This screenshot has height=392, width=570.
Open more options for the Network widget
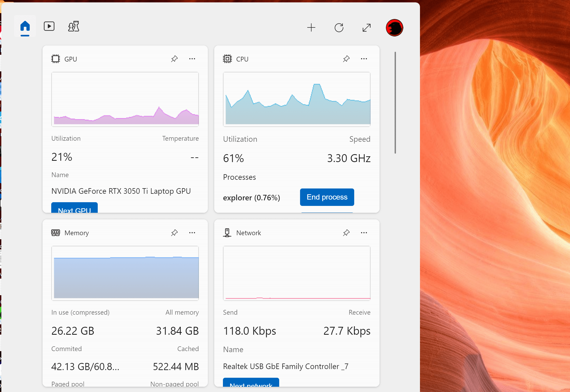pyautogui.click(x=364, y=233)
